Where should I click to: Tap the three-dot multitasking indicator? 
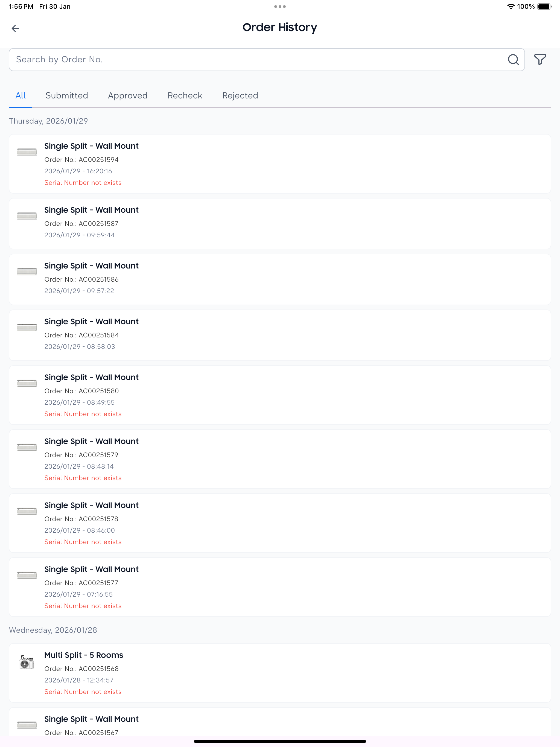(x=280, y=6)
